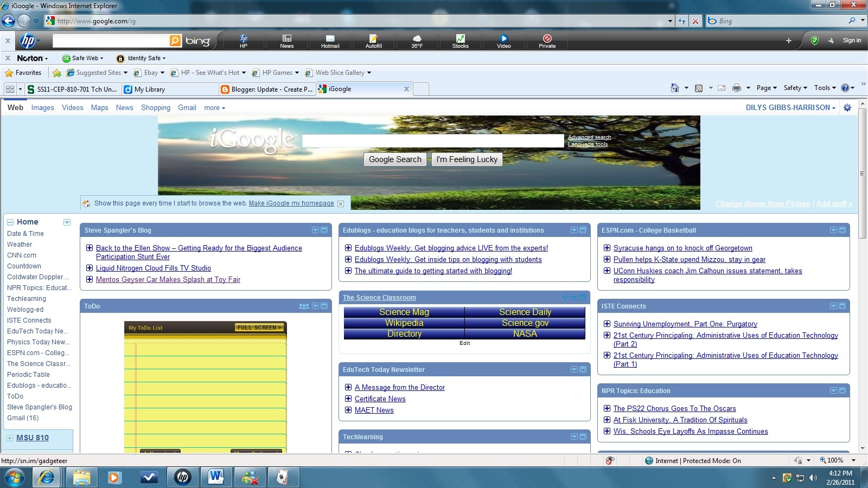Expand the 'more' Google services dropdown
Viewport: 868px width, 488px height.
pos(214,108)
